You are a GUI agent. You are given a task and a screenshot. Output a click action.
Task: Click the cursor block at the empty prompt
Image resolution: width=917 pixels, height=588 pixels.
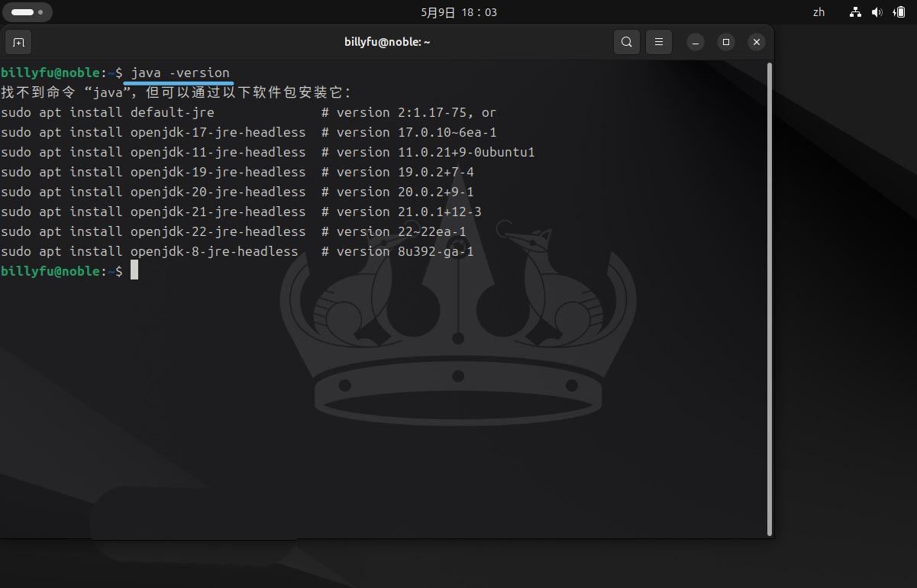pyautogui.click(x=134, y=270)
